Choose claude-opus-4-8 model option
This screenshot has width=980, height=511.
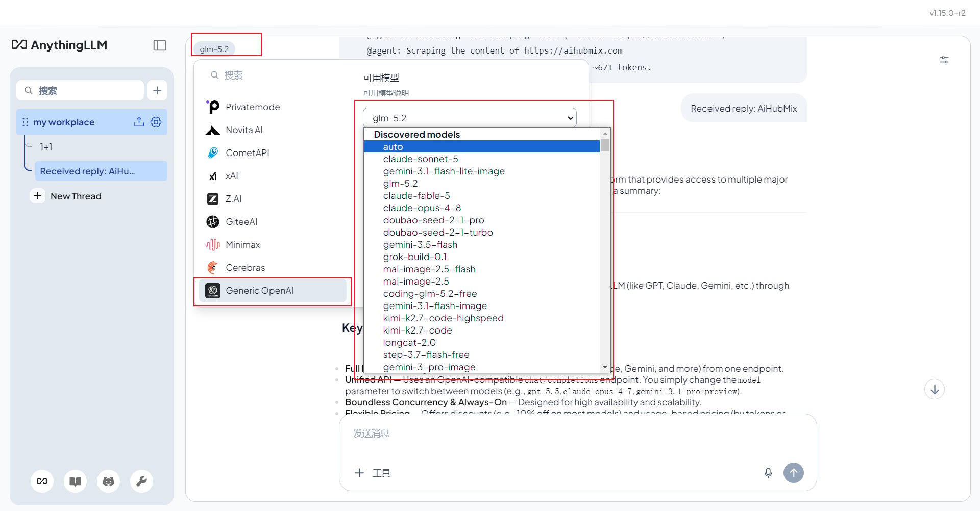point(482,208)
